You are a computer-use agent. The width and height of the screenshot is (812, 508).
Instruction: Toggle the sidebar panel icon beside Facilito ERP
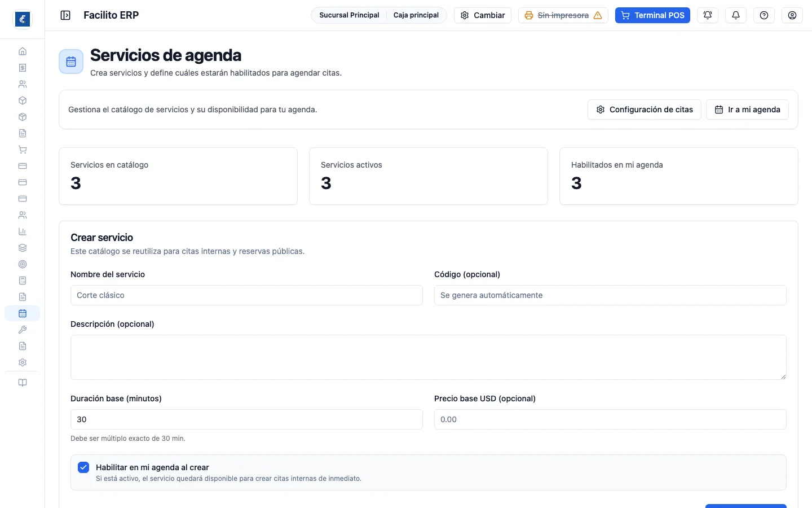[x=65, y=15]
